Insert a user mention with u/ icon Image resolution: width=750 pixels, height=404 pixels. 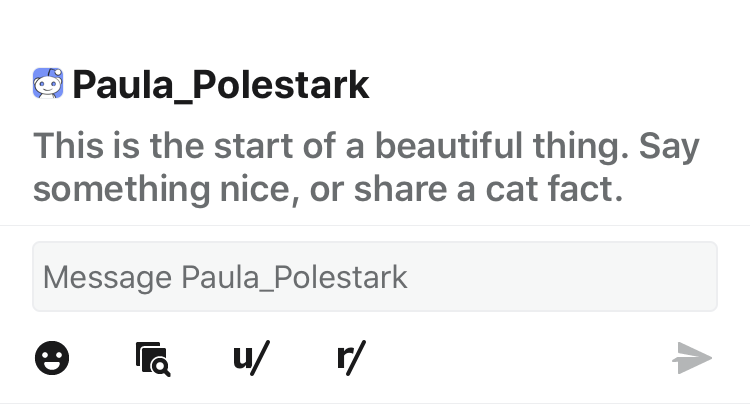(251, 357)
